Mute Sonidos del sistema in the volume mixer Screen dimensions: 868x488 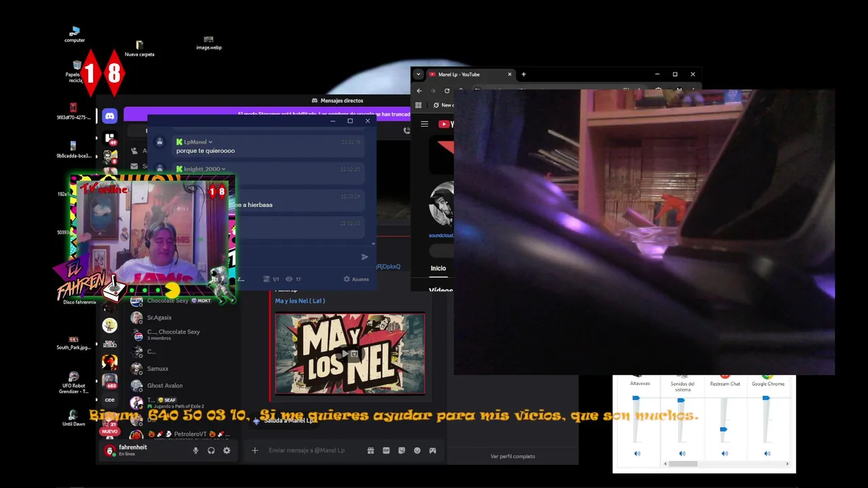pos(682,453)
